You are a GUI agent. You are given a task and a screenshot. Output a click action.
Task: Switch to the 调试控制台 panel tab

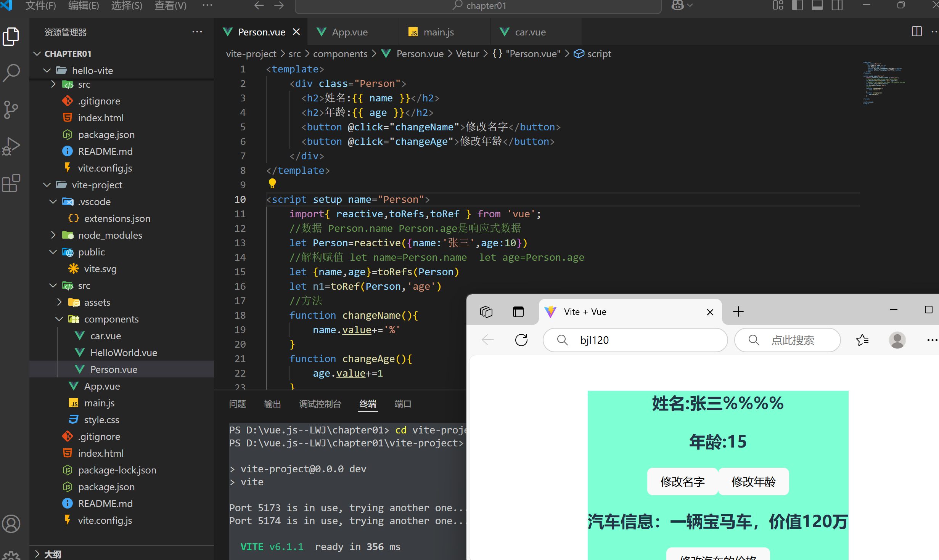click(x=320, y=404)
